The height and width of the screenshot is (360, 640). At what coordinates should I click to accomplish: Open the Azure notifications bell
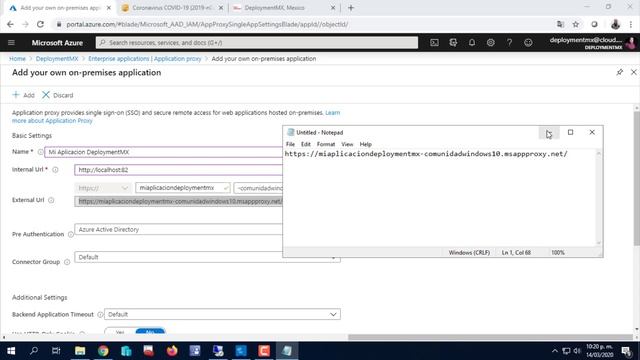[472, 42]
